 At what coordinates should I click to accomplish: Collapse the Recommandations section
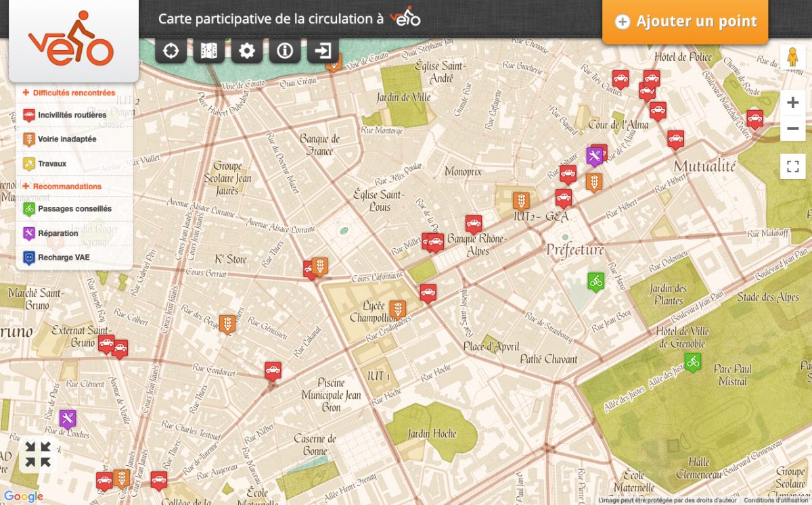coord(66,186)
